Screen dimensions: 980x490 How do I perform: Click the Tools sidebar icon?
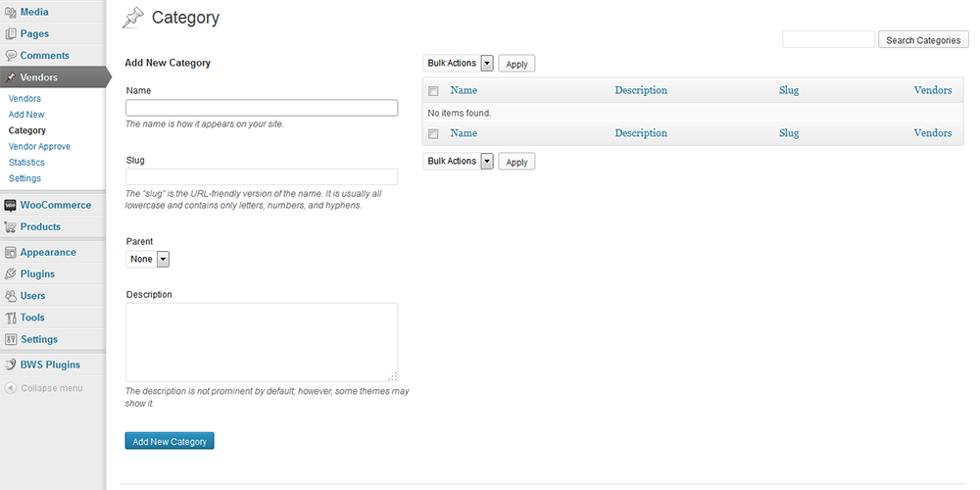pos(11,318)
